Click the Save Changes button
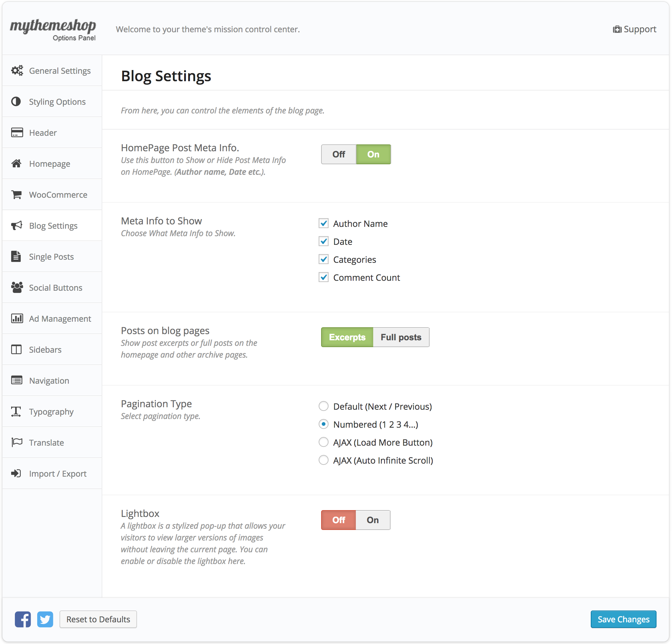This screenshot has width=672, height=644. pos(623,619)
